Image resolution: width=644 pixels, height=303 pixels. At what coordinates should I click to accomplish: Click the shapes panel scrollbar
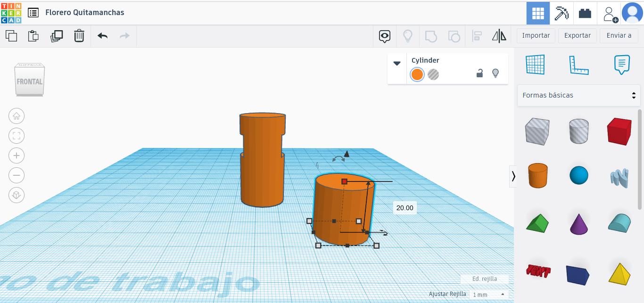tap(640, 159)
